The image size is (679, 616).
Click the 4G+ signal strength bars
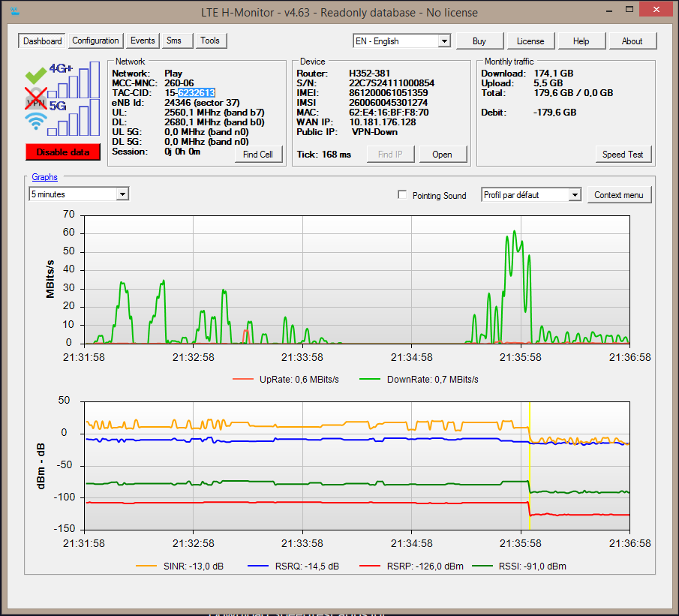click(x=74, y=80)
